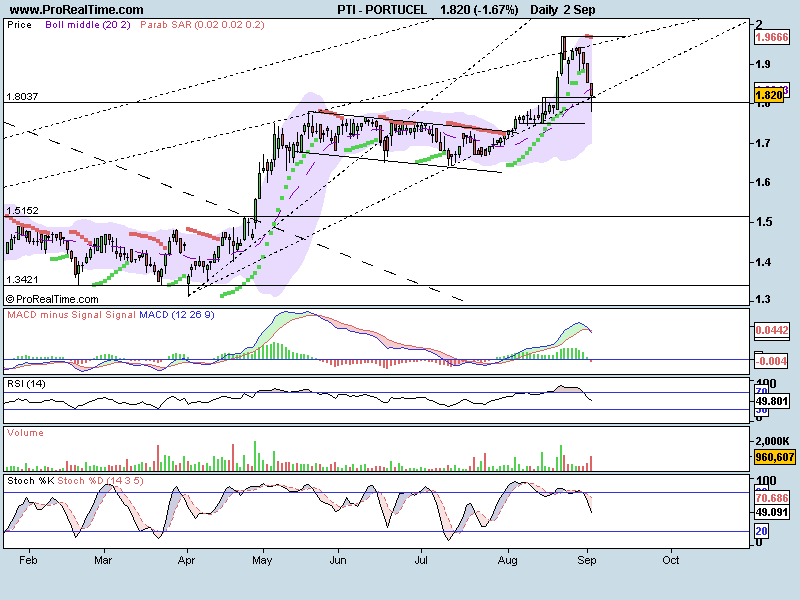800x600 pixels.
Task: Click the Jun month label on time axis
Action: [338, 560]
